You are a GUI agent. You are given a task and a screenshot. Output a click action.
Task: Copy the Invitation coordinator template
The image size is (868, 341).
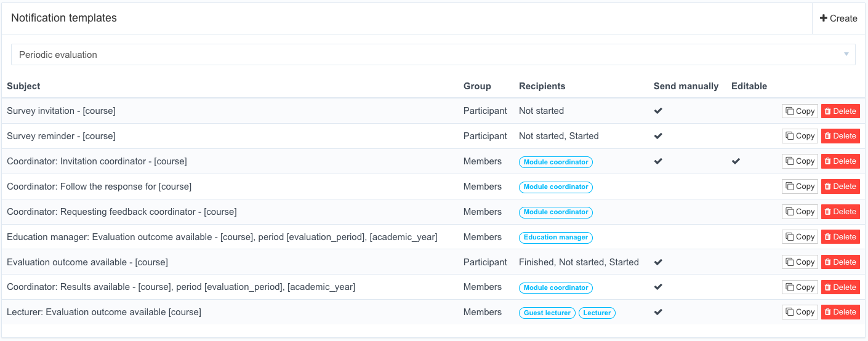800,161
